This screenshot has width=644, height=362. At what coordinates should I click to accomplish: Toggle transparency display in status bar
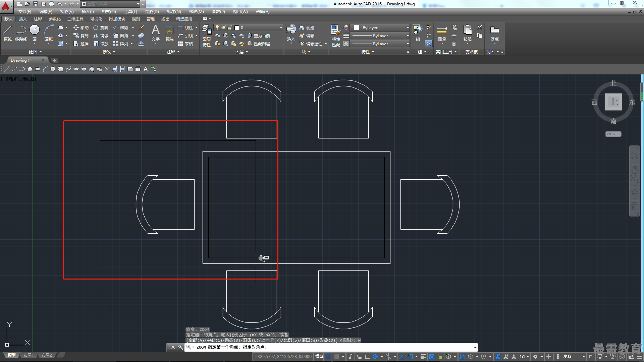pos(432,357)
